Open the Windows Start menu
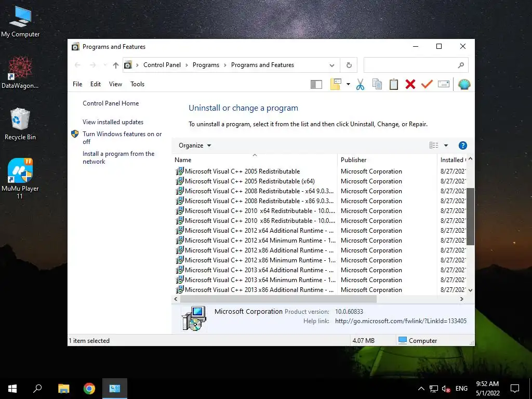 (x=12, y=389)
